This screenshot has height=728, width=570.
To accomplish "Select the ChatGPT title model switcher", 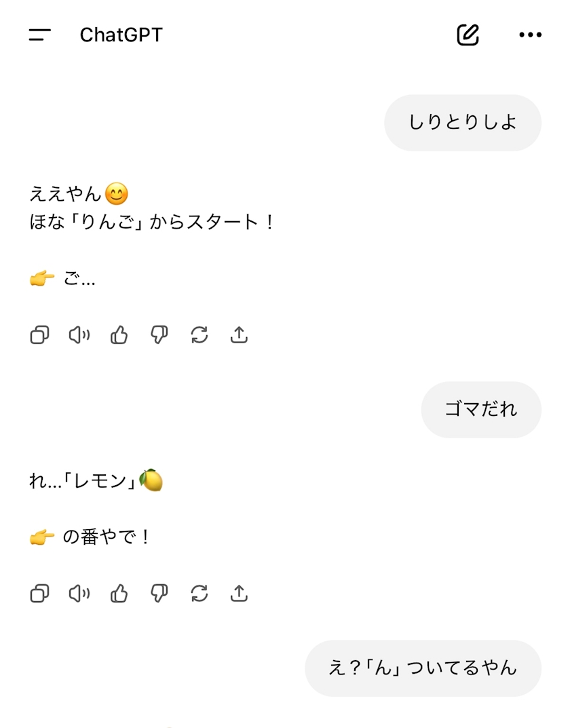I will point(121,35).
